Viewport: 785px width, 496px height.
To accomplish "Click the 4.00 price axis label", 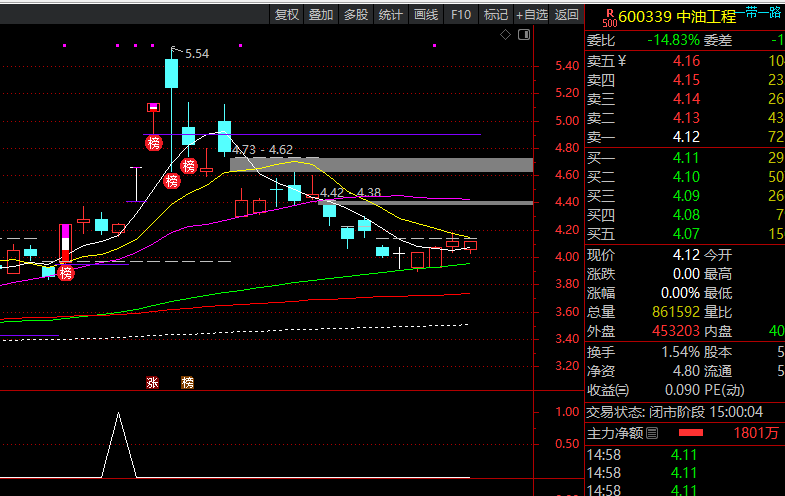I will point(567,257).
